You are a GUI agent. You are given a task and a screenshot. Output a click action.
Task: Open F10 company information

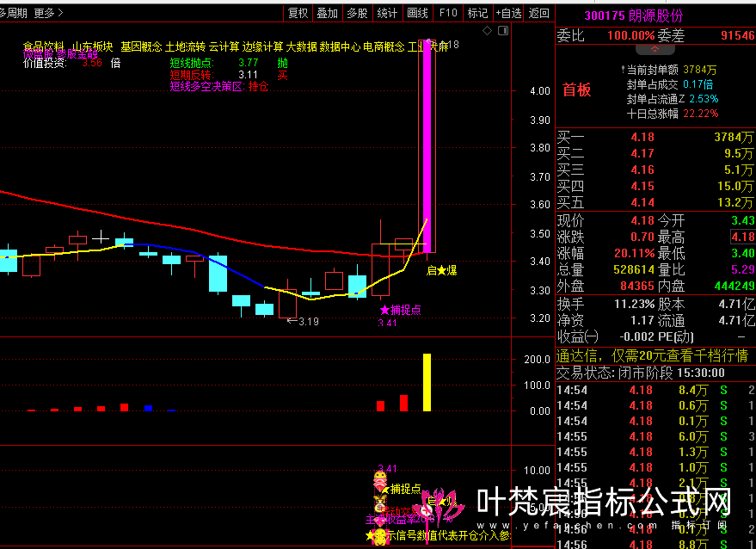click(448, 13)
